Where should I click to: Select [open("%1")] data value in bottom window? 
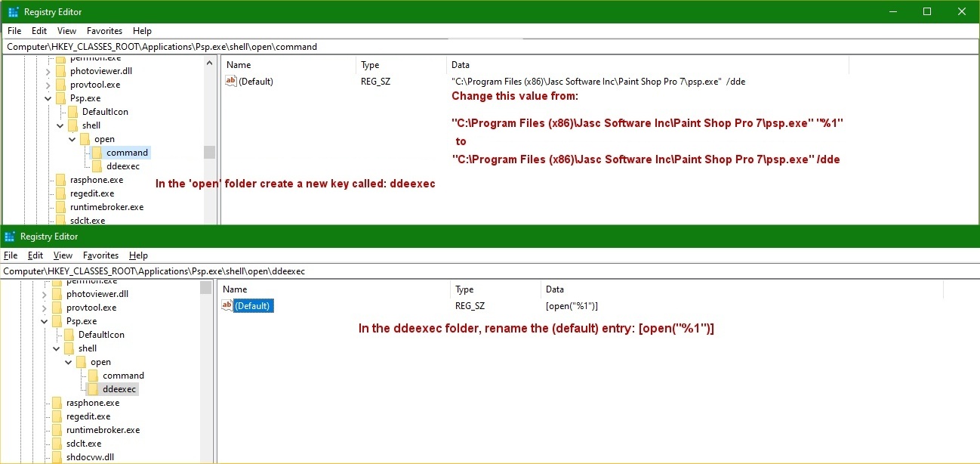pos(572,305)
